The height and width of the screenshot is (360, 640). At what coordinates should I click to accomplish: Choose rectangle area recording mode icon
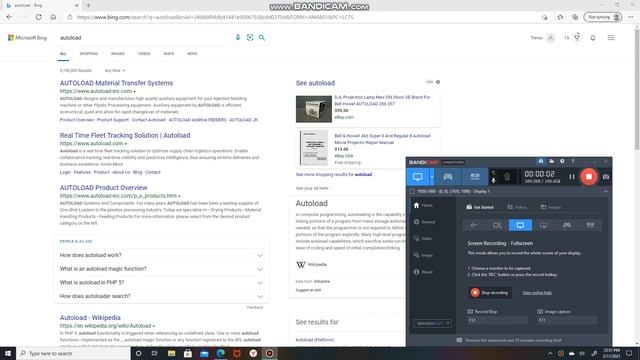497,225
